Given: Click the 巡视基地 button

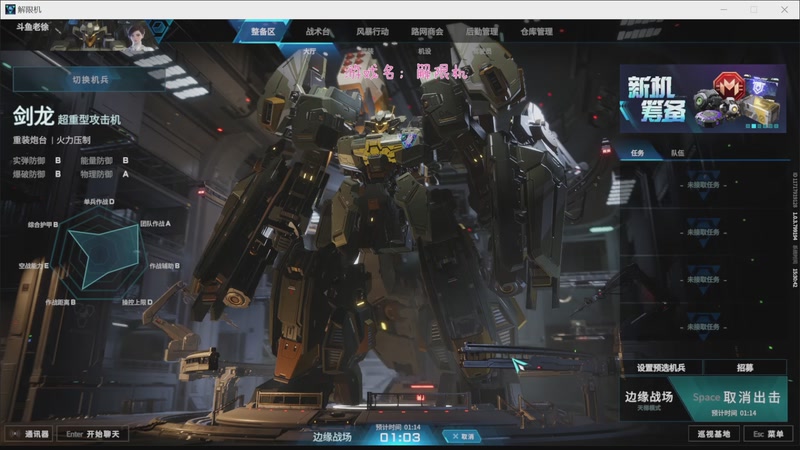Looking at the screenshot, I should (x=714, y=434).
